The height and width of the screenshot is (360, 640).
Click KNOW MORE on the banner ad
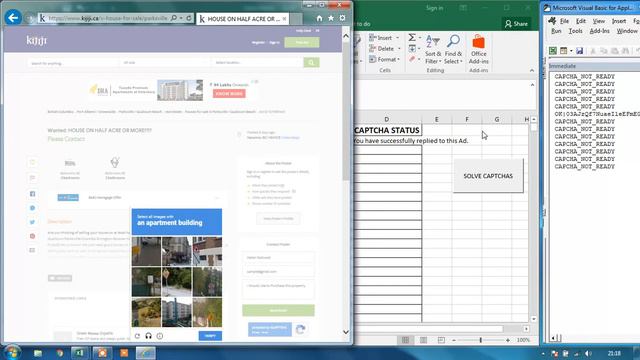[x=229, y=93]
